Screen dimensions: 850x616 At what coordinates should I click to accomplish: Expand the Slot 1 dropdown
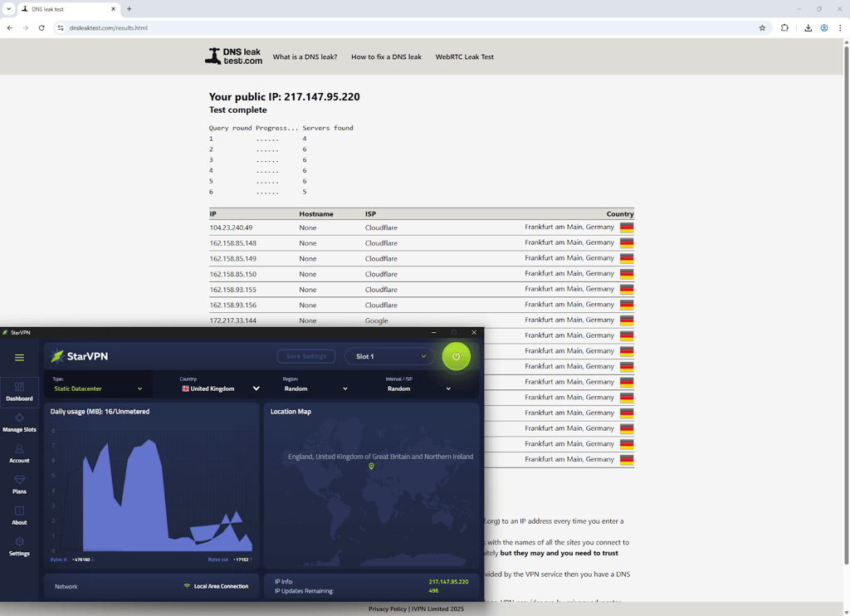point(390,356)
